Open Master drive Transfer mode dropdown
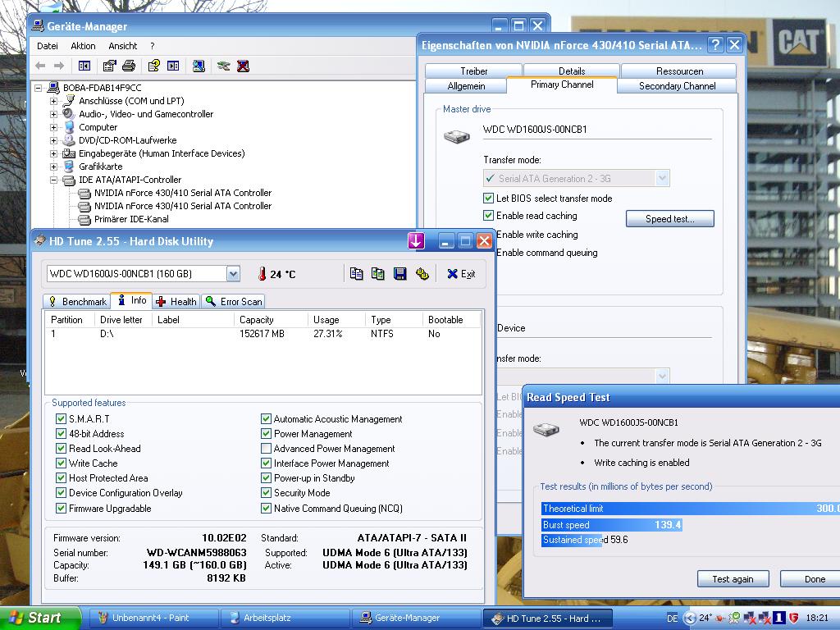The height and width of the screenshot is (630, 840). tap(662, 178)
